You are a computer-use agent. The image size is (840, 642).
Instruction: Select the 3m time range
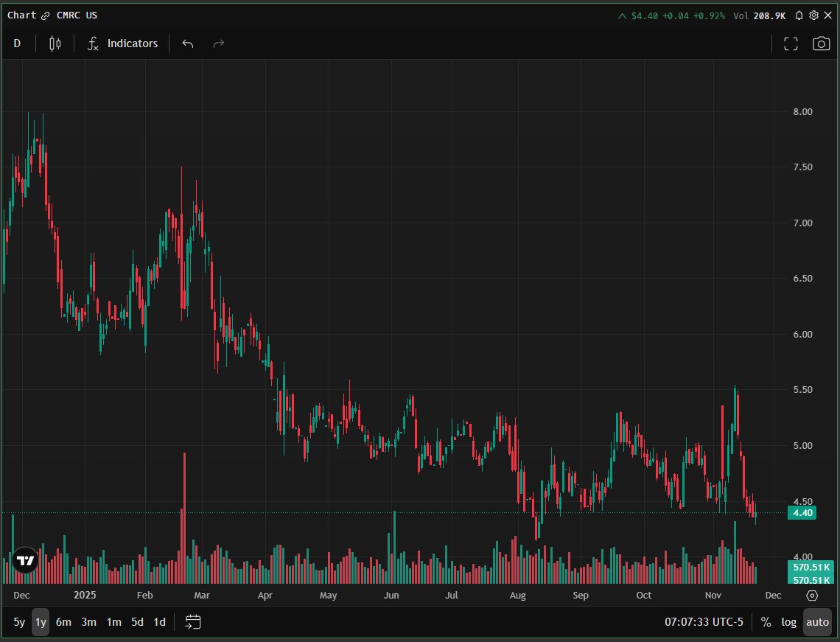tap(89, 621)
